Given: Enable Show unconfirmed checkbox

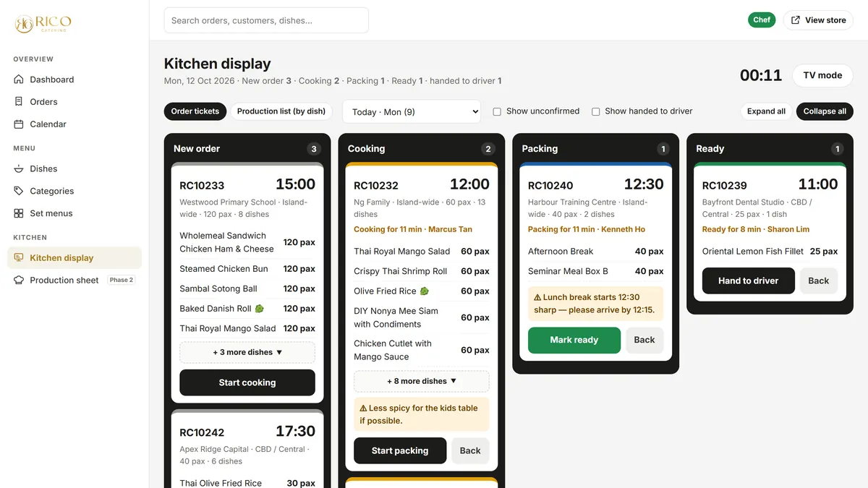Looking at the screenshot, I should [x=497, y=111].
